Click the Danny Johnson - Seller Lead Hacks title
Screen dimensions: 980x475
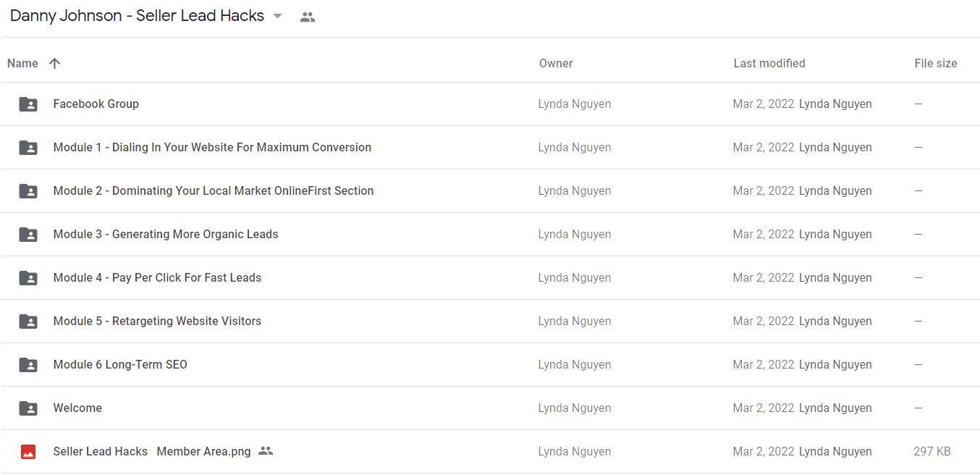(x=137, y=16)
